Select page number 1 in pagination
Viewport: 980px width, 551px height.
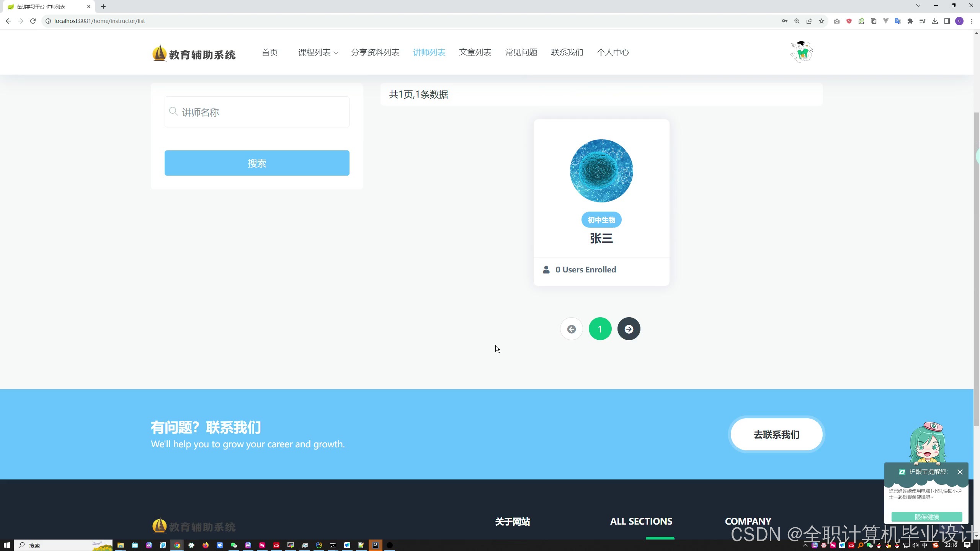600,329
